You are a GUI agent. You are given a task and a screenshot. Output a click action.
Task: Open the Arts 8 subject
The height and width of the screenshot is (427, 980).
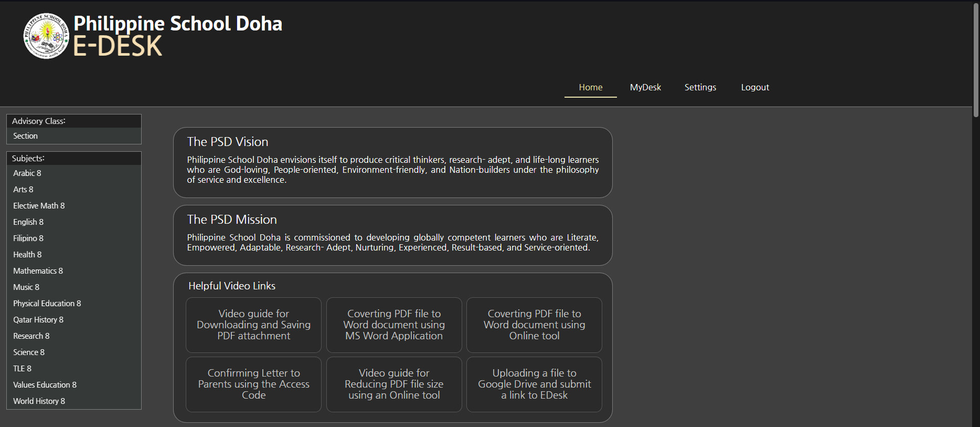point(74,190)
